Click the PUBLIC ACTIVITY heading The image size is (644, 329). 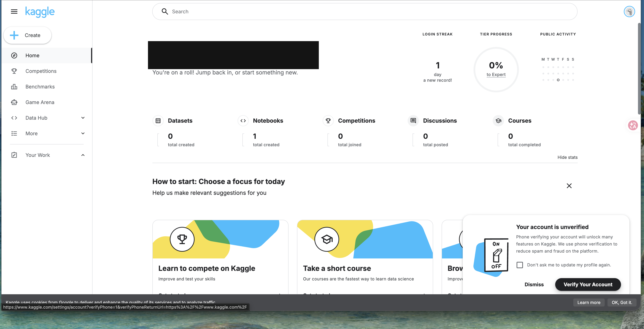point(558,34)
